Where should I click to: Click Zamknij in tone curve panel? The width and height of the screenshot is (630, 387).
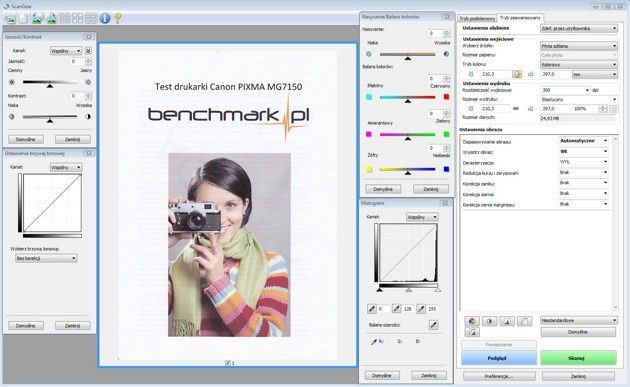73,326
